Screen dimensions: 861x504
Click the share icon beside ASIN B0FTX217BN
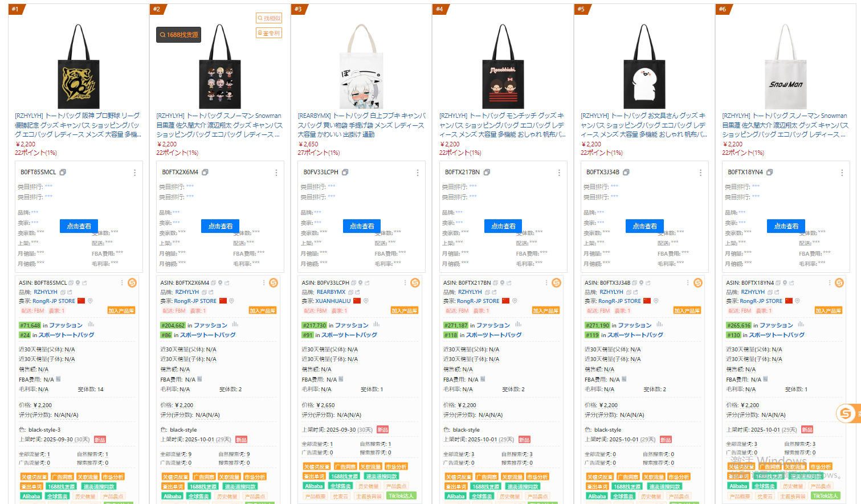coord(509,282)
